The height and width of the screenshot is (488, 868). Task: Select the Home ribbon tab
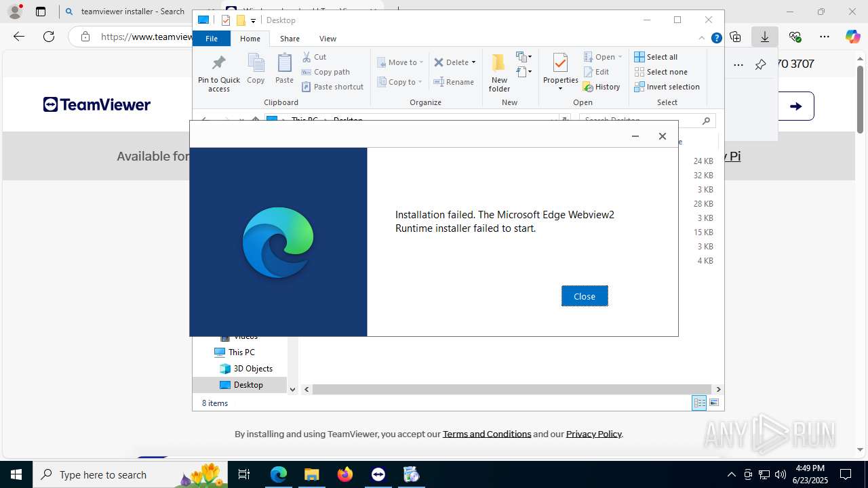250,39
